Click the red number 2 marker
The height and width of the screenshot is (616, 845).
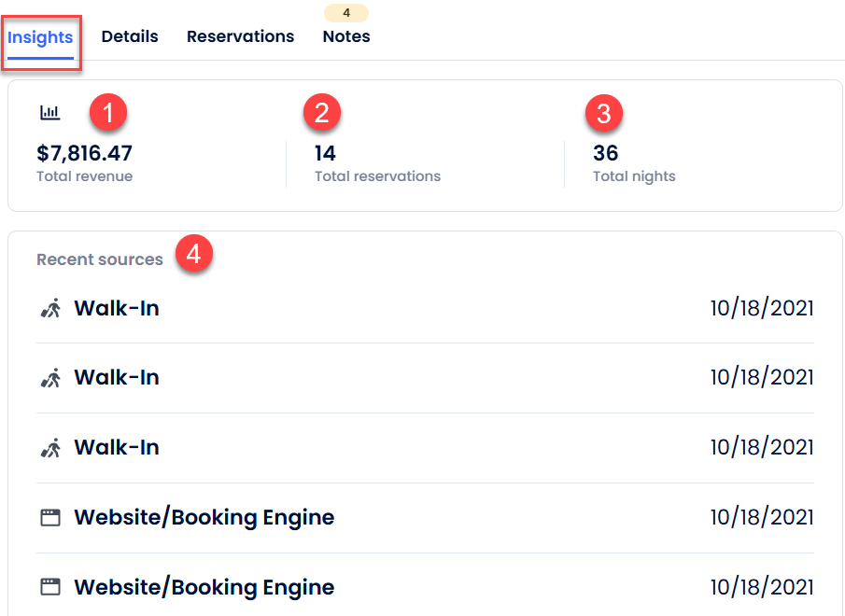(322, 114)
